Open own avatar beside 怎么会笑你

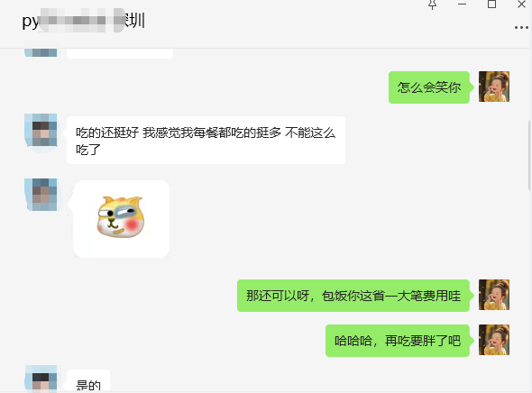pyautogui.click(x=494, y=87)
